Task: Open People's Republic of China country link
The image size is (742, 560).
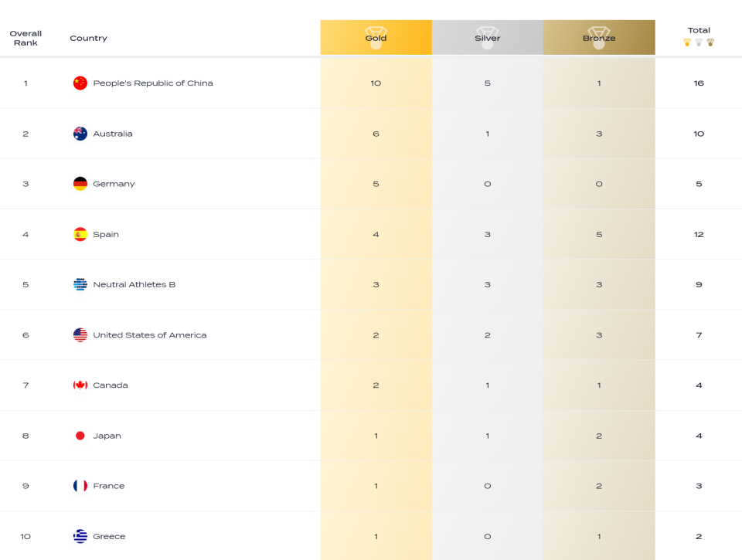Action: (153, 83)
